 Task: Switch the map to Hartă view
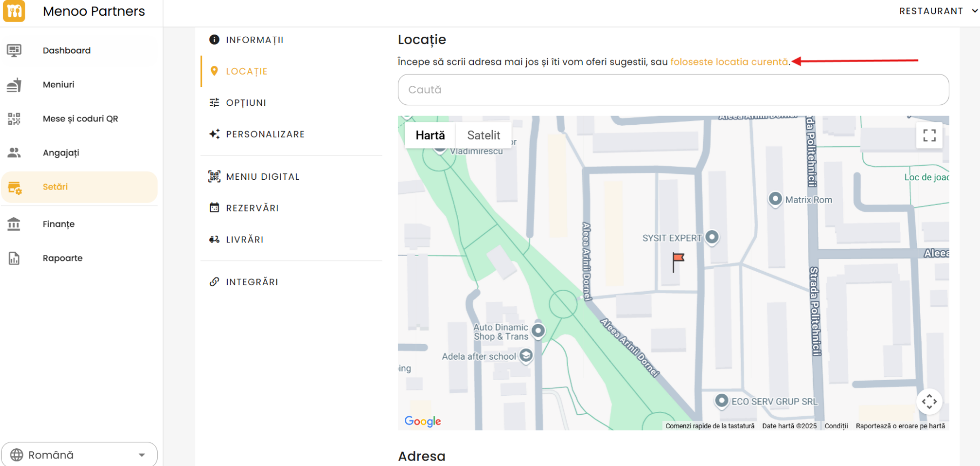430,136
